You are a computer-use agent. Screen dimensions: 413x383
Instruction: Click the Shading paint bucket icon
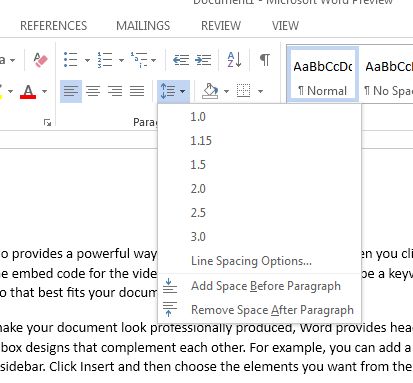click(x=210, y=91)
